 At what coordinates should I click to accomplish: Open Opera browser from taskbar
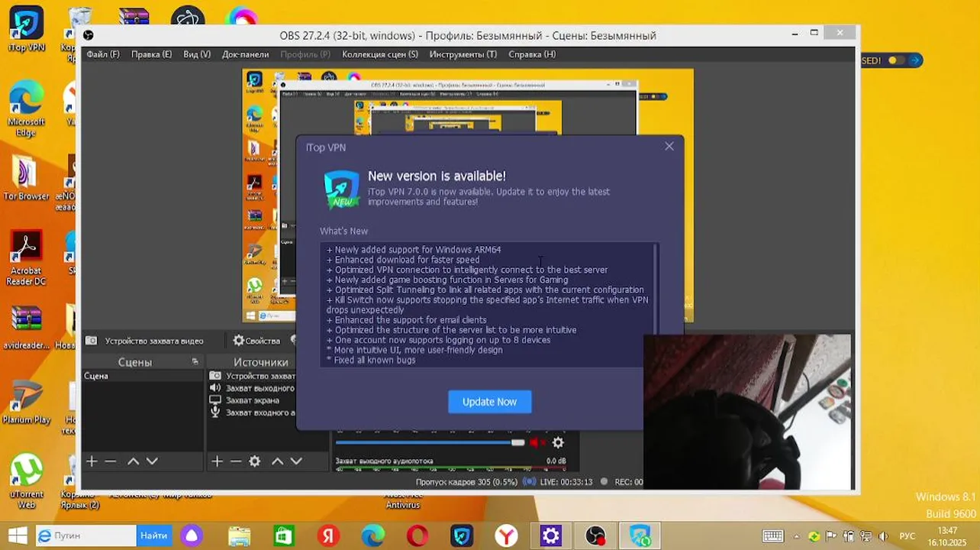[x=417, y=535]
